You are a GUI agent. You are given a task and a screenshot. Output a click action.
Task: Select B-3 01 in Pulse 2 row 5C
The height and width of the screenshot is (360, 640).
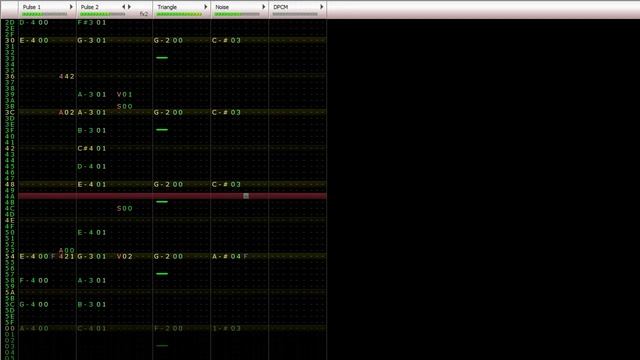[92, 304]
